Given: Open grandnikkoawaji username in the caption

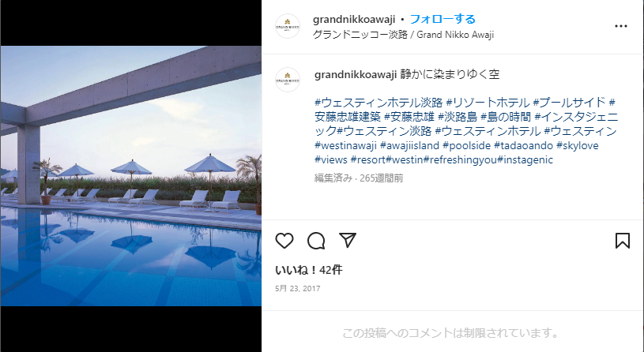Looking at the screenshot, I should [x=356, y=74].
